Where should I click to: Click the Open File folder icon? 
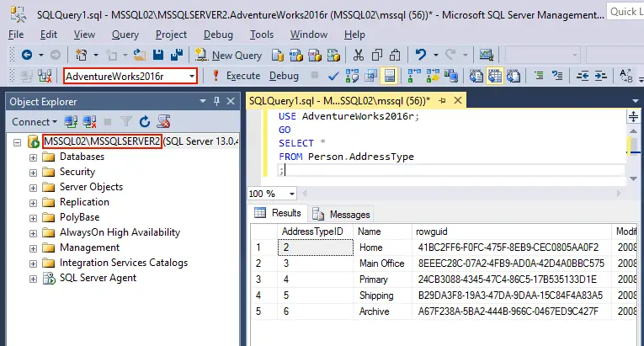pyautogui.click(x=140, y=55)
